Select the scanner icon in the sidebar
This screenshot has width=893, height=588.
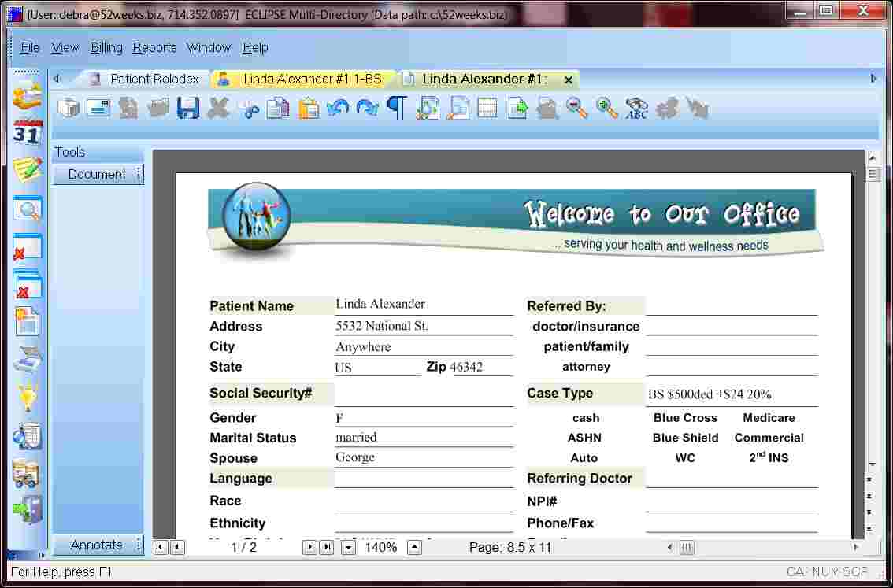pyautogui.click(x=24, y=358)
